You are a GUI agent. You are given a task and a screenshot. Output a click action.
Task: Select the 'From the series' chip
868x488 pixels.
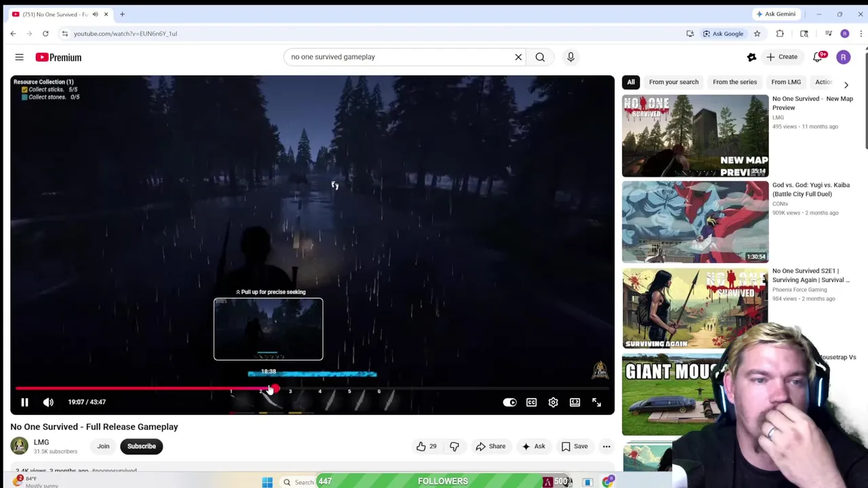734,82
